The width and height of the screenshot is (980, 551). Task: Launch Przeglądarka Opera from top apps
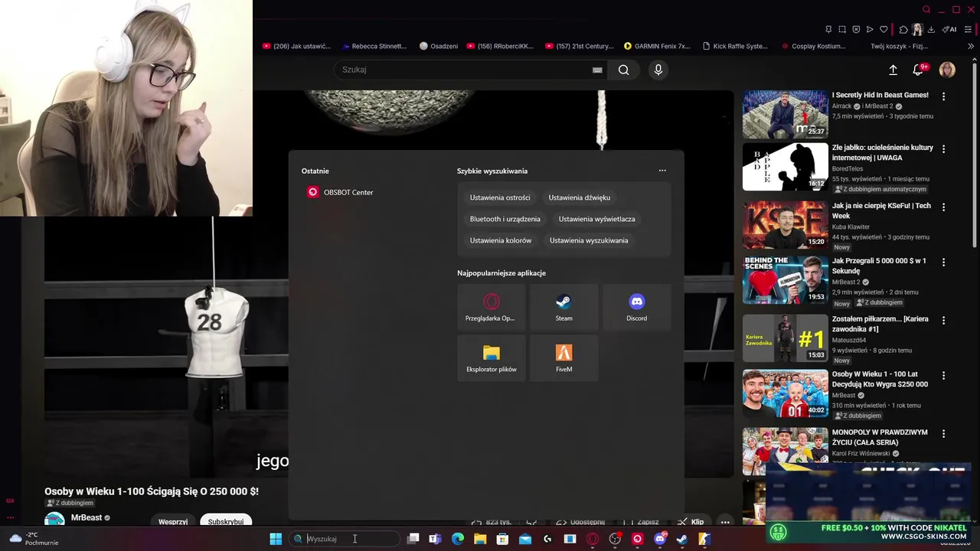coord(491,307)
